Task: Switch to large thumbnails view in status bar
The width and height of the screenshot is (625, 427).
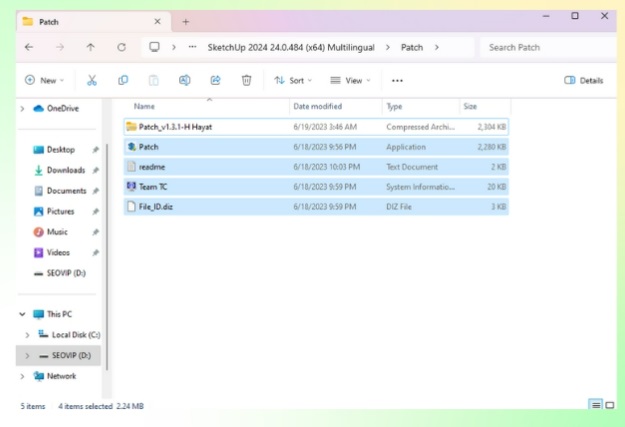Action: tap(608, 405)
